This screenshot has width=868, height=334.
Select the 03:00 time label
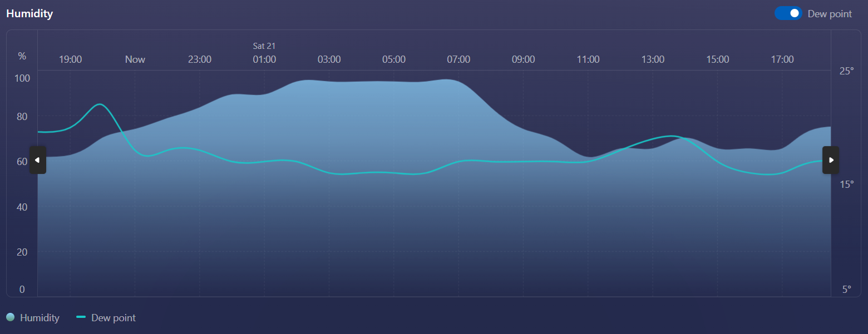coord(329,59)
